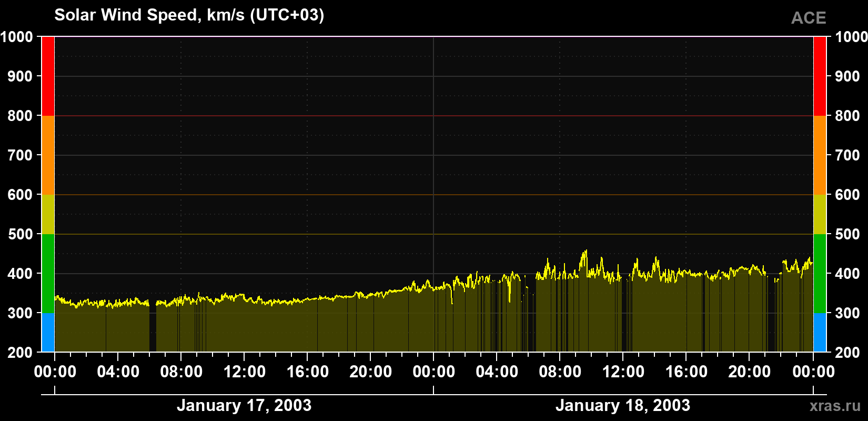Click the green band on left scale
Image resolution: width=868 pixels, height=421 pixels.
[x=48, y=274]
